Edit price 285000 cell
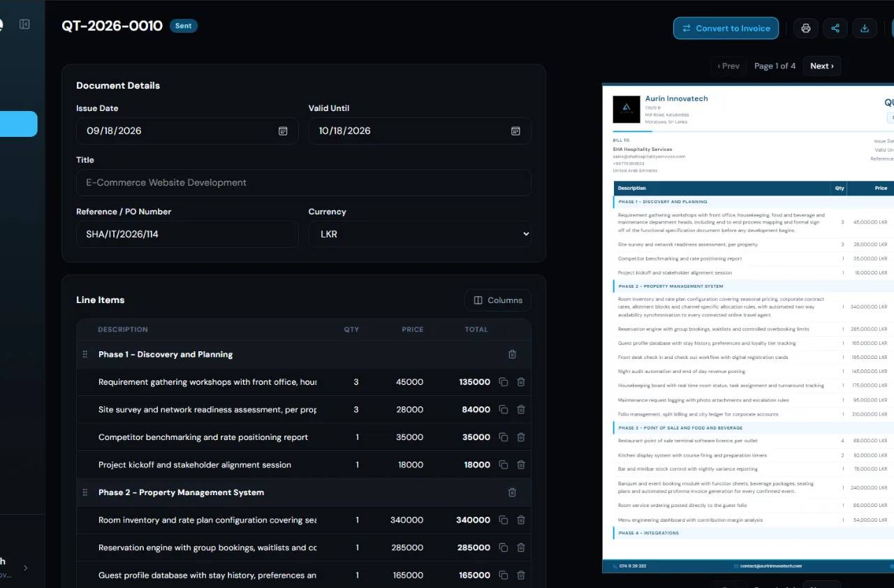894x588 pixels. click(x=407, y=547)
